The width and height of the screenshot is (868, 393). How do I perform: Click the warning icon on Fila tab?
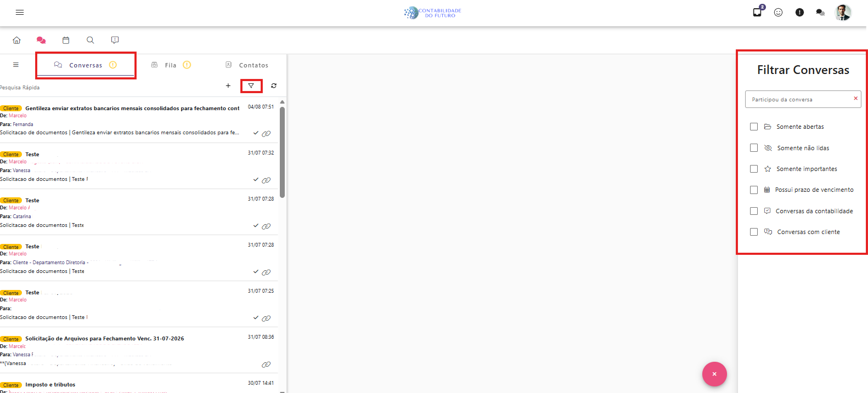click(x=187, y=65)
